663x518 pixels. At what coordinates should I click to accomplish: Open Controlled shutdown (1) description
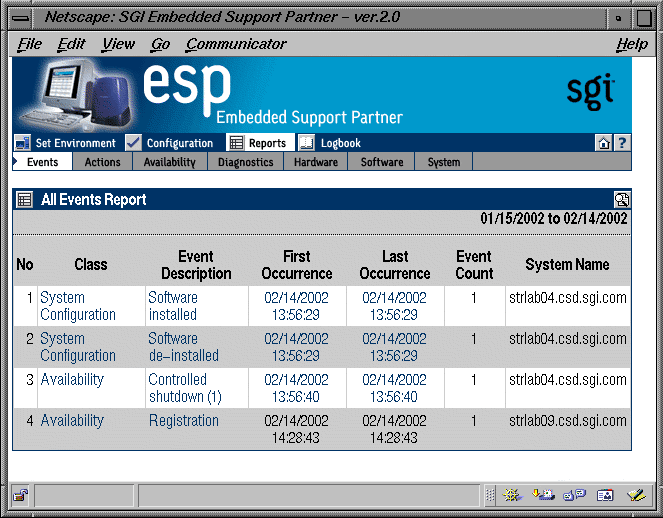click(185, 388)
